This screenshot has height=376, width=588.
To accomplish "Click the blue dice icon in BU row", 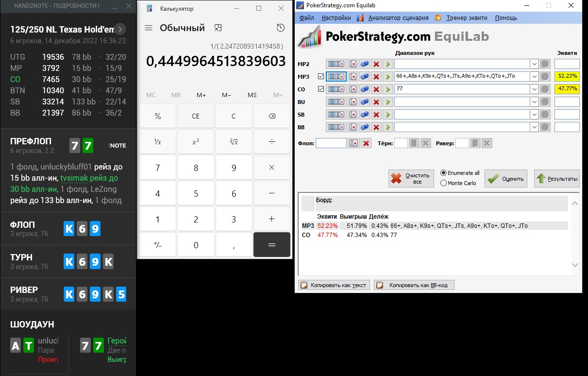I will coord(364,102).
